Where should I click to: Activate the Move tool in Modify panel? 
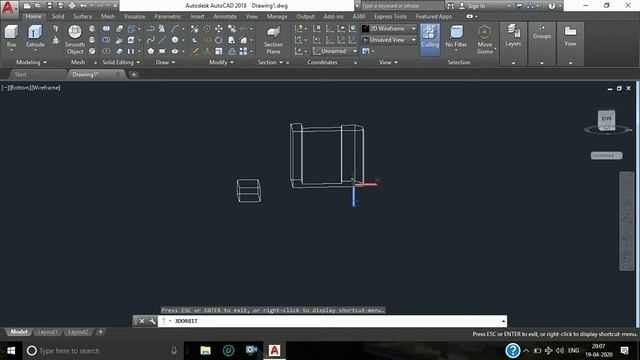coord(219,29)
